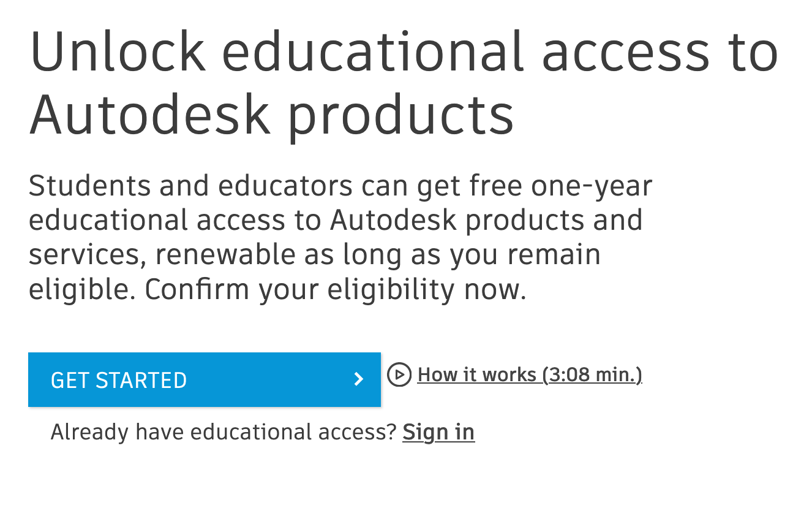This screenshot has height=505, width=812.
Task: Click the word "access" in the main headline
Action: [625, 52]
